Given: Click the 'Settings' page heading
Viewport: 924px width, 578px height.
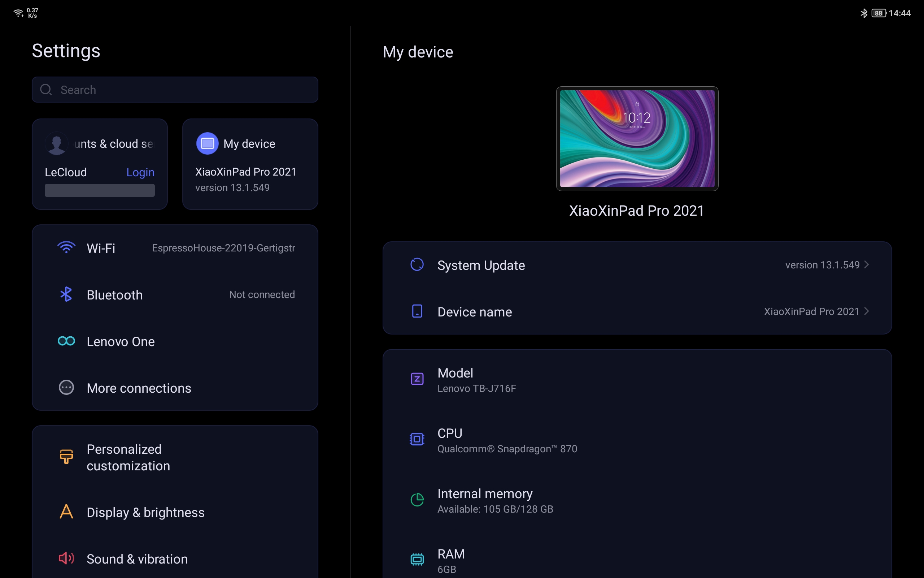Looking at the screenshot, I should pyautogui.click(x=66, y=51).
